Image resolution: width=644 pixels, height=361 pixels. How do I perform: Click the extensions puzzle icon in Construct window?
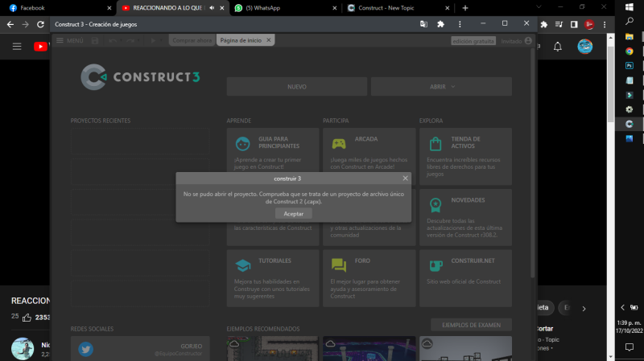point(440,24)
